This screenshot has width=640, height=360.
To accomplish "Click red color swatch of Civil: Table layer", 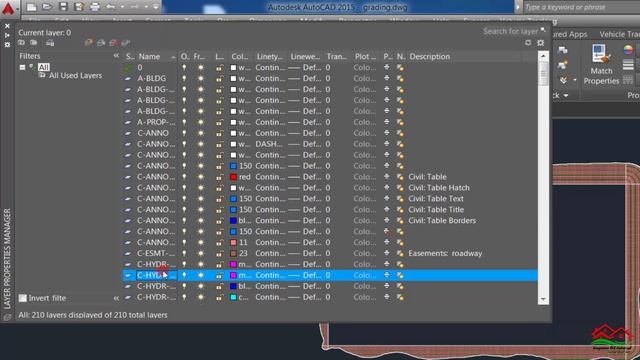I will 233,177.
